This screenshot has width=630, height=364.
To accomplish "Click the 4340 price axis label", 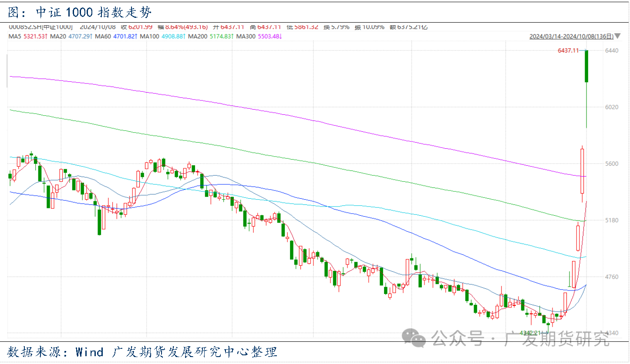I will [612, 333].
